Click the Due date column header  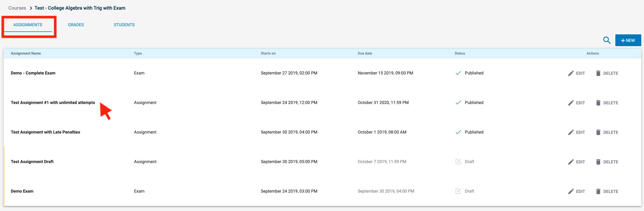coord(365,53)
